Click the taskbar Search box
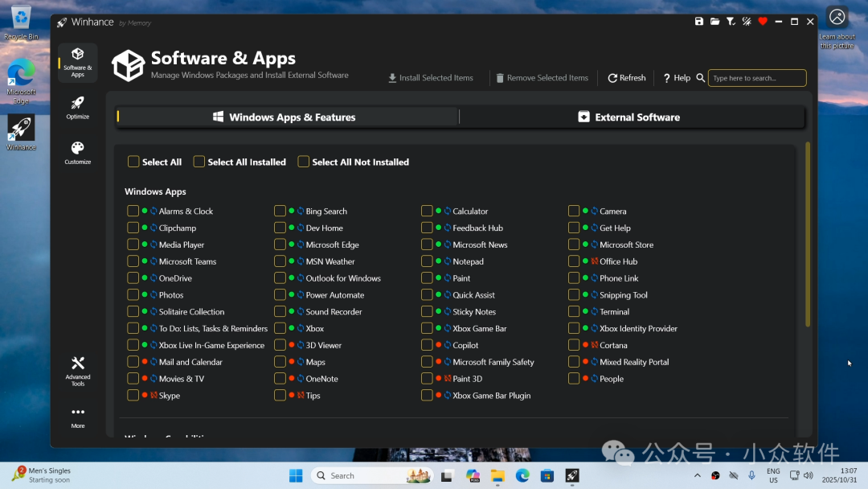Viewport: 868px width, 489px height. tap(372, 475)
